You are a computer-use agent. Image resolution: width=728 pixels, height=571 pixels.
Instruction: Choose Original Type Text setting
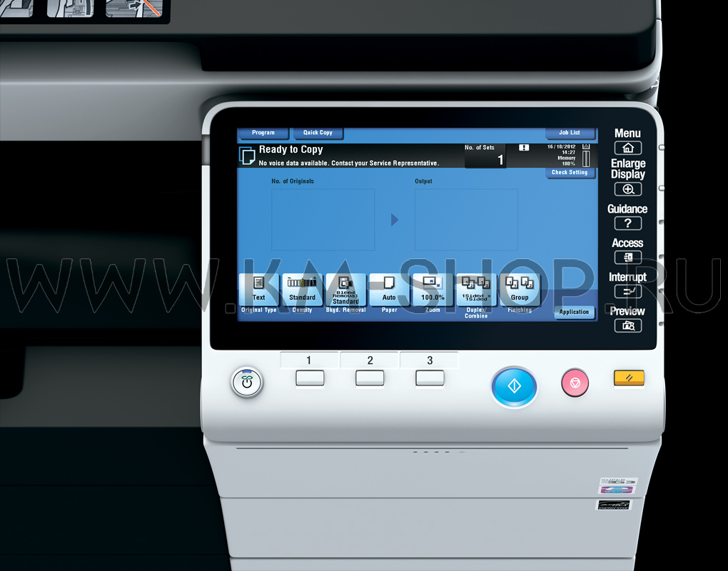258,290
